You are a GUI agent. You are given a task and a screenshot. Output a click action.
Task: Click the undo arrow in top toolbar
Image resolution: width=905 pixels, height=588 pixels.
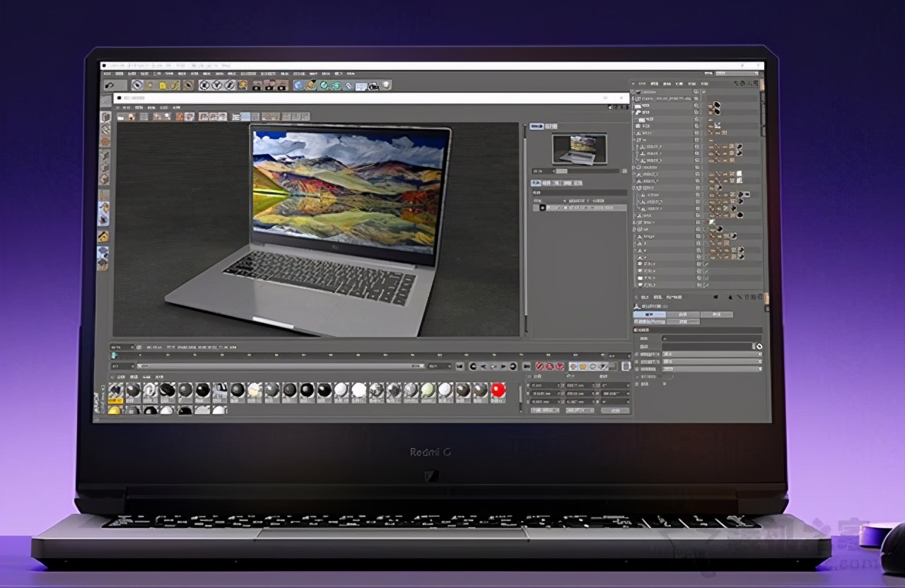tap(110, 86)
